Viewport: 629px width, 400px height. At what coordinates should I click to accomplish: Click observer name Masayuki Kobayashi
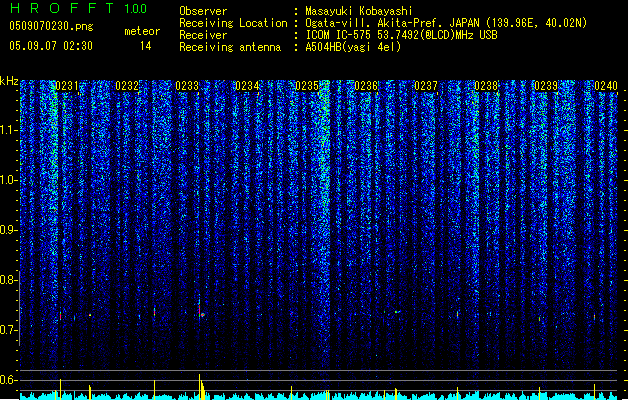(x=359, y=11)
